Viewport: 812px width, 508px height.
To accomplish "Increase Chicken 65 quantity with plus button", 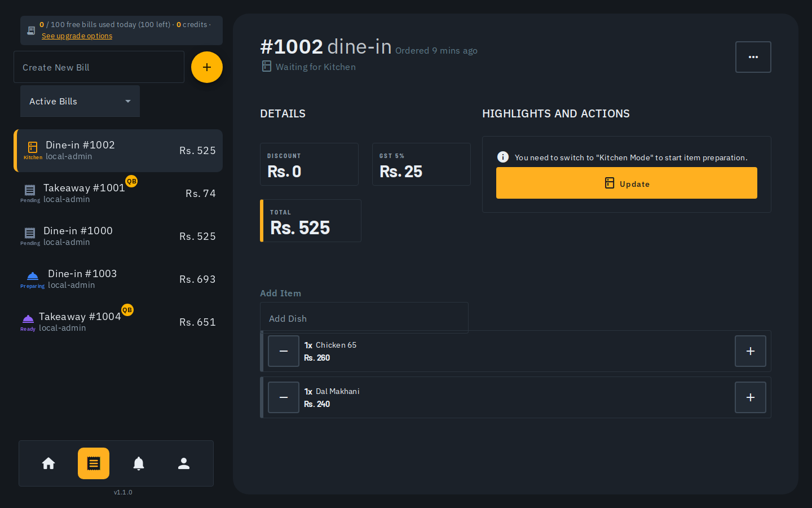I will pyautogui.click(x=751, y=351).
